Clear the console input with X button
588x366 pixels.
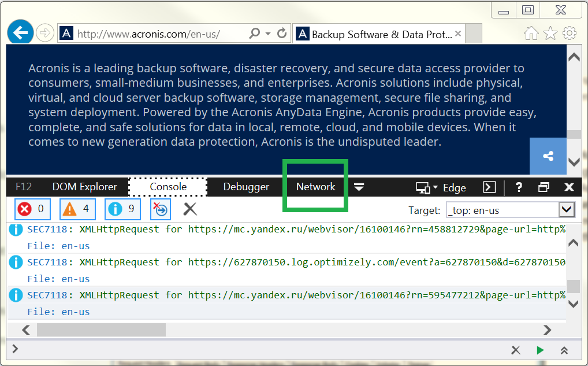coord(516,350)
